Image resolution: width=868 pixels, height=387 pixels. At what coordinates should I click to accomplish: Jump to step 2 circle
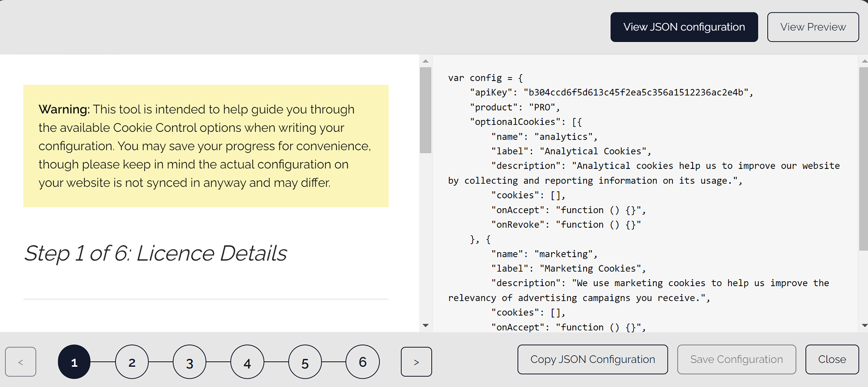coord(132,362)
